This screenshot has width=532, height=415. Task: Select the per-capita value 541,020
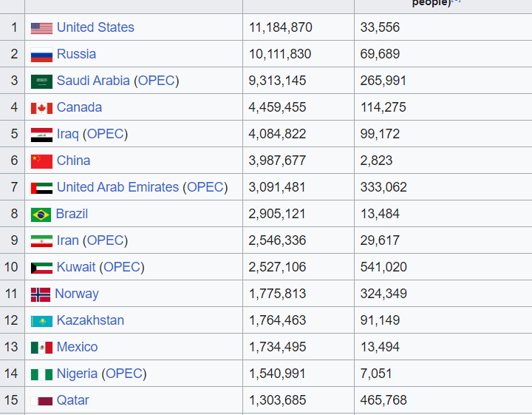[383, 267]
